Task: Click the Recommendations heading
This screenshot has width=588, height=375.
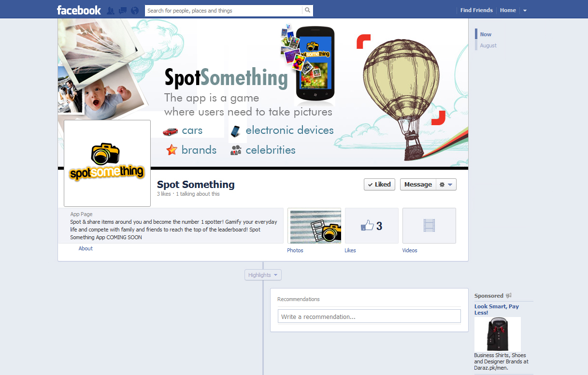Action: (x=299, y=299)
